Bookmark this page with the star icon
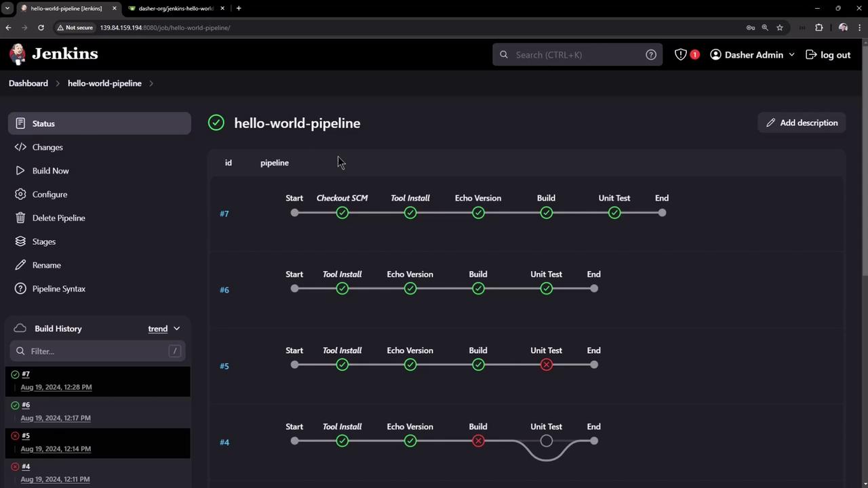Screen dimensions: 868x488 coord(780,28)
